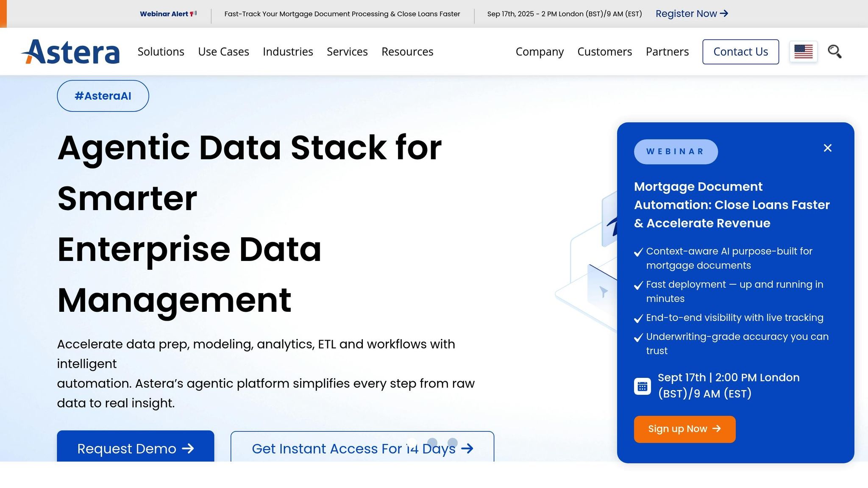Click the WEBINAR badge in popup

coord(676,152)
